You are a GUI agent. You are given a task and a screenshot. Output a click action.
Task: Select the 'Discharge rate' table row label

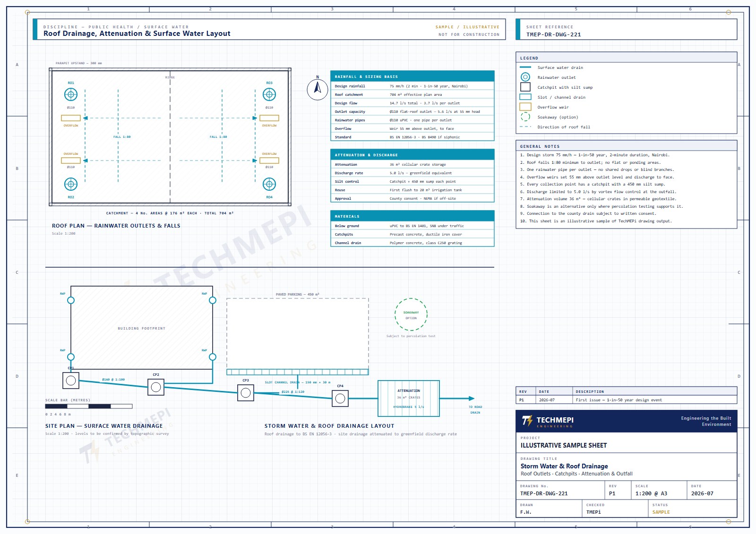[349, 173]
